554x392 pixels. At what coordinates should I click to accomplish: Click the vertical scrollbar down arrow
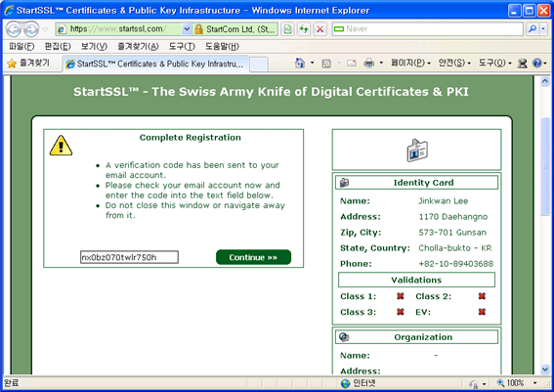point(545,370)
